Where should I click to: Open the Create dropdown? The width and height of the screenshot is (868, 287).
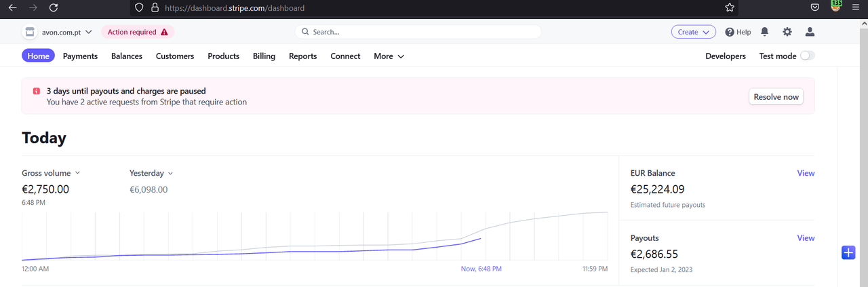[x=694, y=32]
